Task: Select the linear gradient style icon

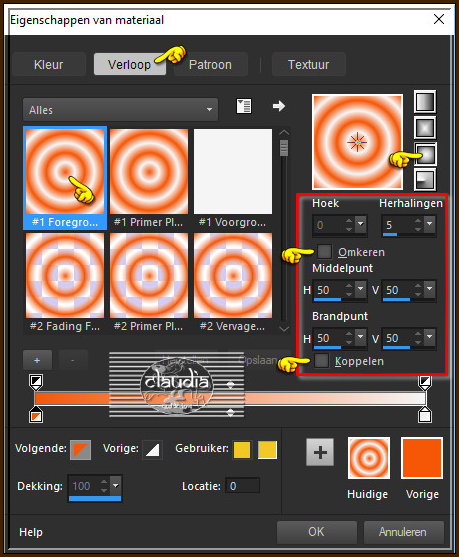Action: tap(425, 102)
